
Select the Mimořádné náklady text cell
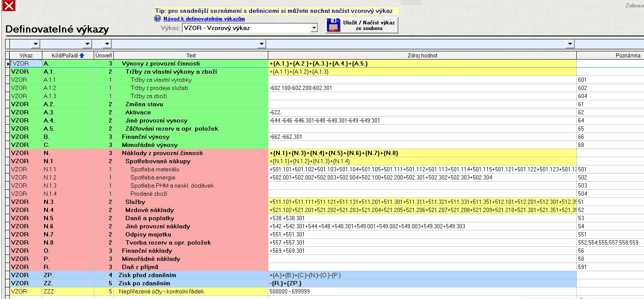[191, 259]
